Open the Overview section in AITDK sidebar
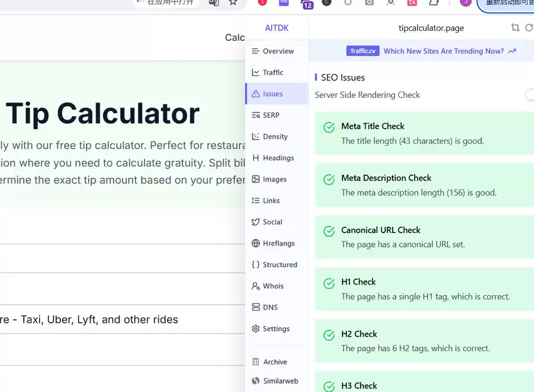Viewport: 534px width, 392px height. pos(276,51)
